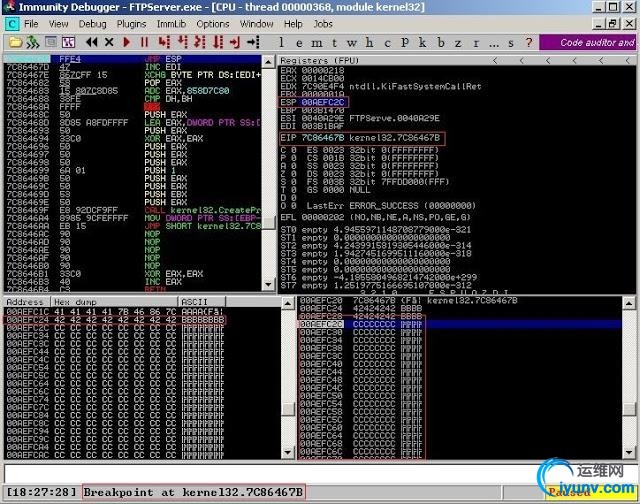Select the 'CALL kernel32.CreatePr' instruction row
The width and height of the screenshot is (640, 504).
[x=133, y=210]
